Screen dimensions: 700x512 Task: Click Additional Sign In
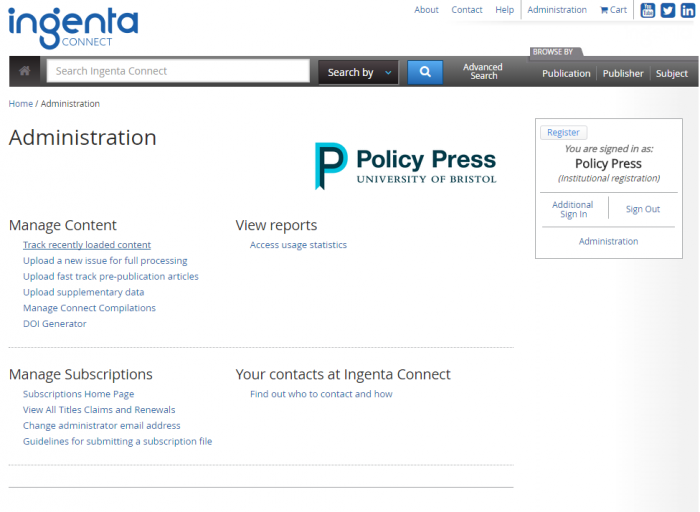(x=573, y=209)
